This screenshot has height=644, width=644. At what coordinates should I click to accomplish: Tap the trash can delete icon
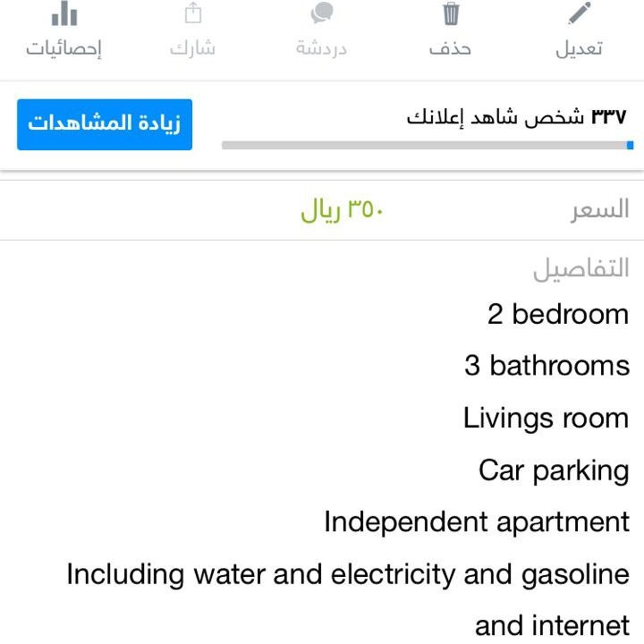click(x=451, y=14)
